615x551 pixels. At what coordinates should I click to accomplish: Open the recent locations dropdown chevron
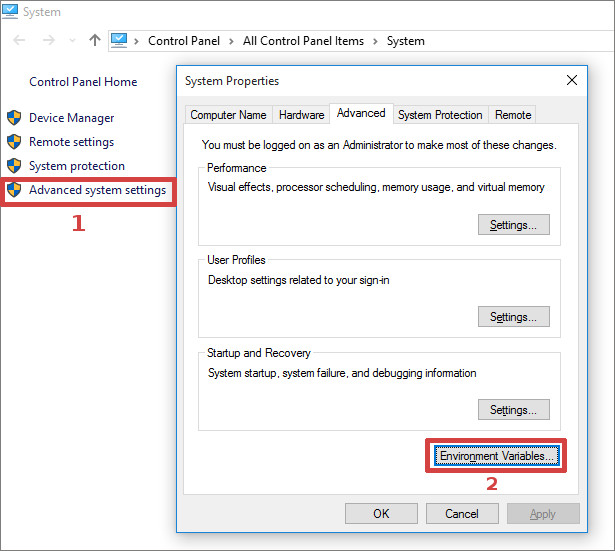coord(73,41)
